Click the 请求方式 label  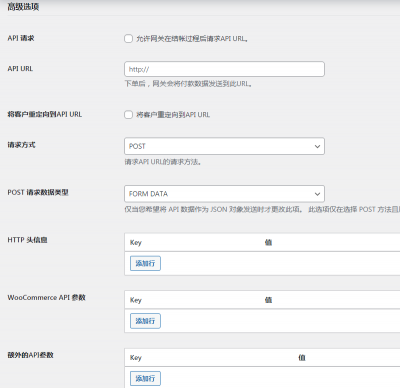click(21, 145)
